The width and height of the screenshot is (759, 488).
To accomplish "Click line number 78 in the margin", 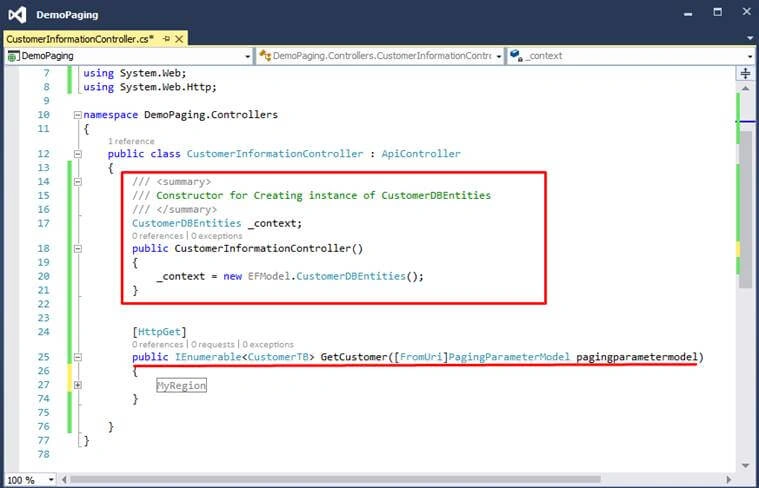I will tap(44, 454).
